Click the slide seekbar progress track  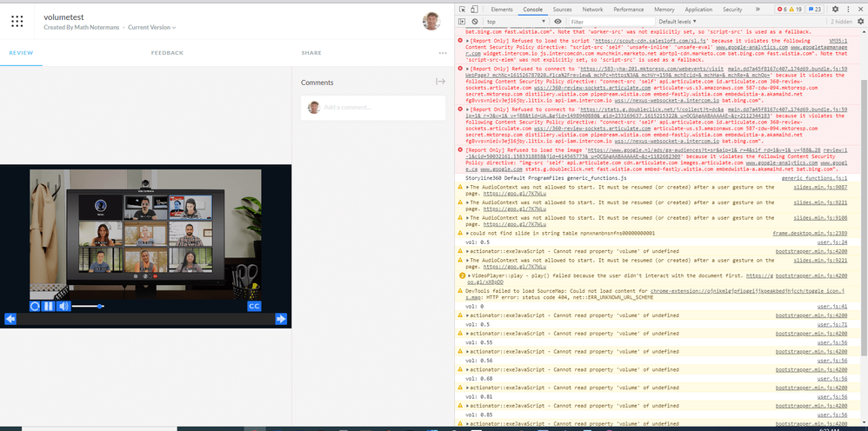pos(145,319)
